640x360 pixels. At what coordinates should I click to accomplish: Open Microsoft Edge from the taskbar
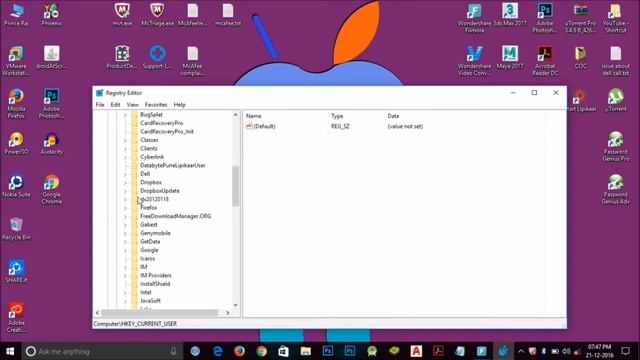(218, 351)
